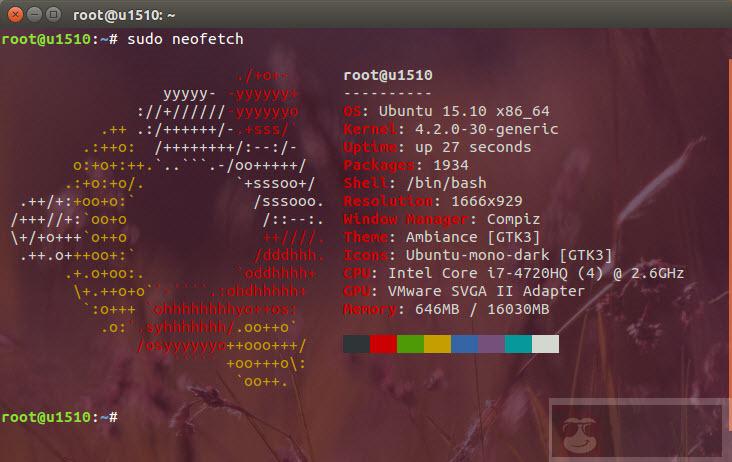Click the window title "root@u1510: ~"
Viewport: 732px width, 462px height.
click(x=124, y=15)
